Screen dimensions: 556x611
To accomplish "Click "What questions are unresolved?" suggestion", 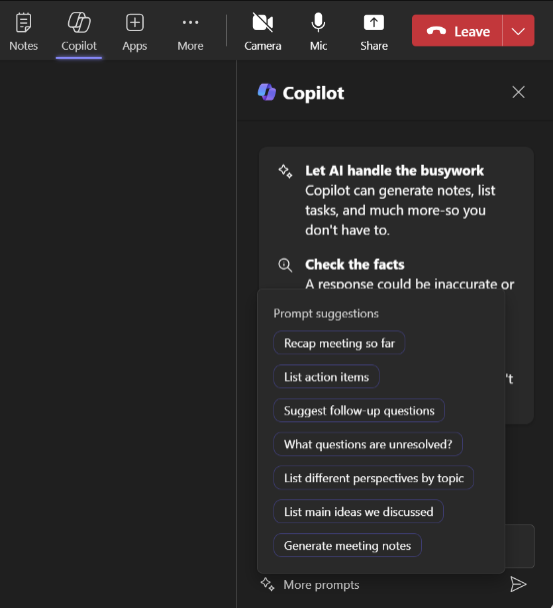I will tap(369, 446).
